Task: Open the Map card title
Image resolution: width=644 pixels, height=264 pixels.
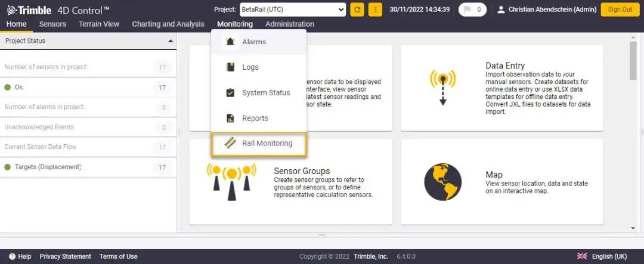Action: (494, 175)
